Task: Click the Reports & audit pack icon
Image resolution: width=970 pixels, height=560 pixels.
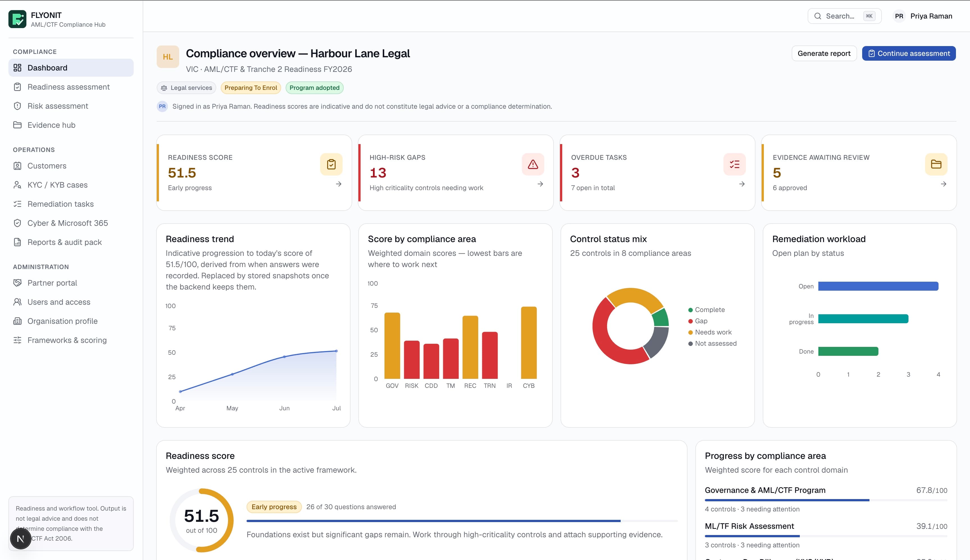Action: click(17, 242)
